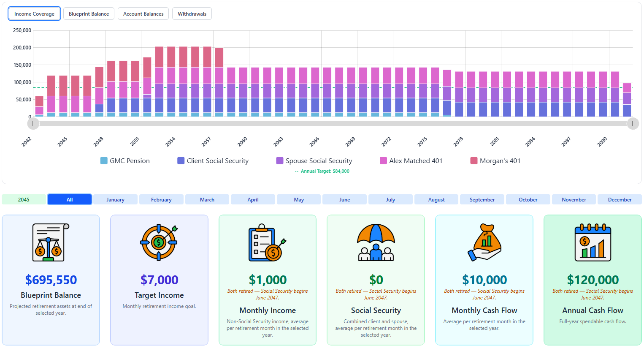Select the July month button

[x=390, y=199]
